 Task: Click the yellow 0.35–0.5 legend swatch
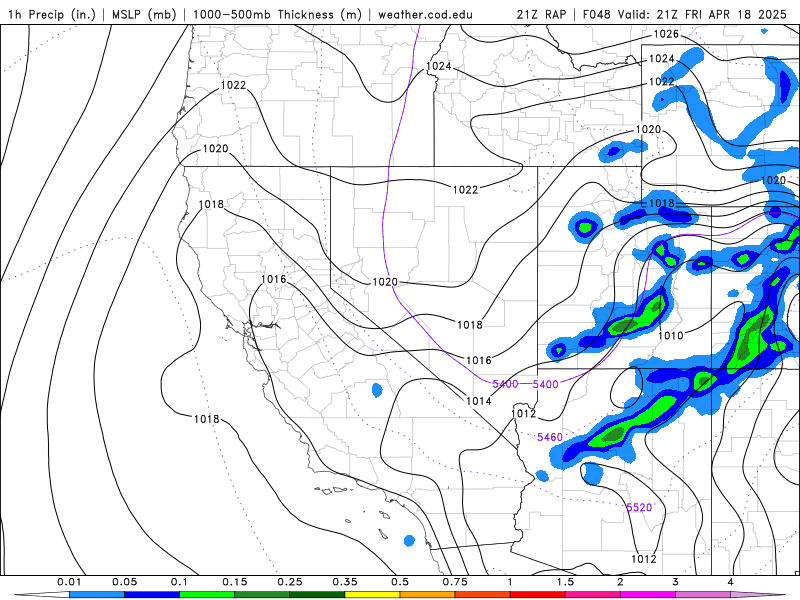click(372, 595)
